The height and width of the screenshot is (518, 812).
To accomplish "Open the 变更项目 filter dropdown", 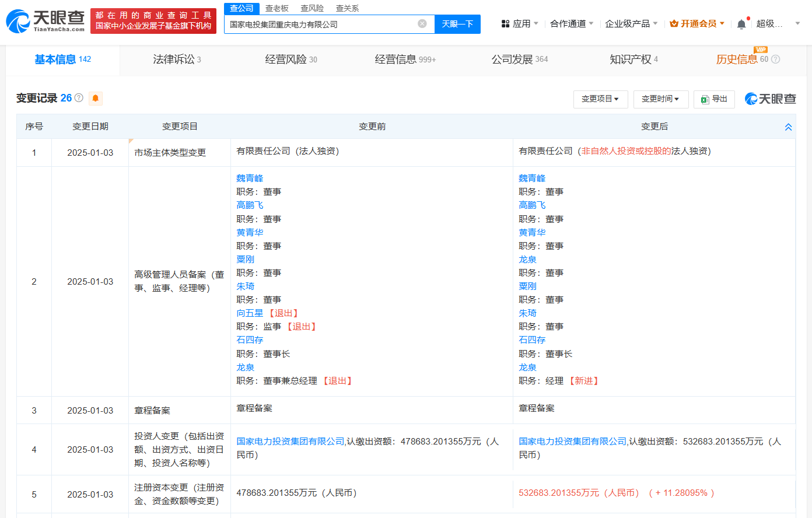I will click(600, 99).
